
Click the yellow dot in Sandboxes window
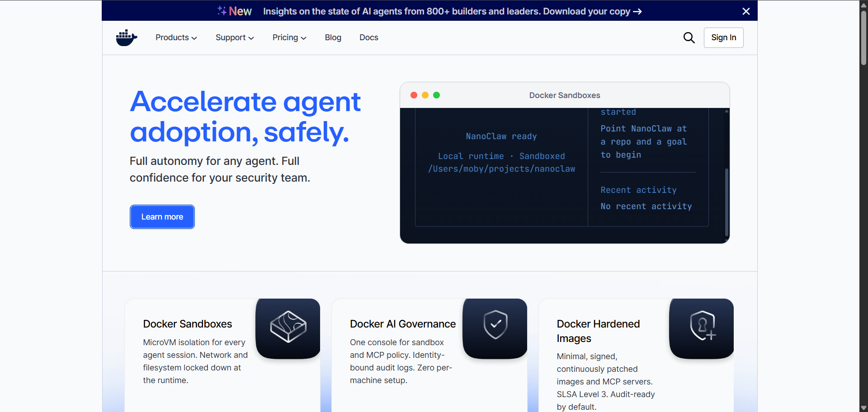(x=425, y=95)
